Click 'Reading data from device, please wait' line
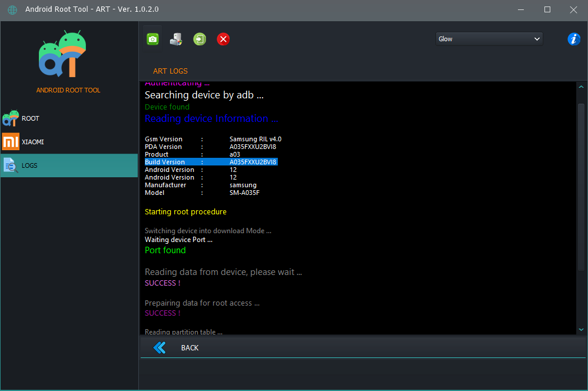This screenshot has height=391, width=588. (223, 272)
